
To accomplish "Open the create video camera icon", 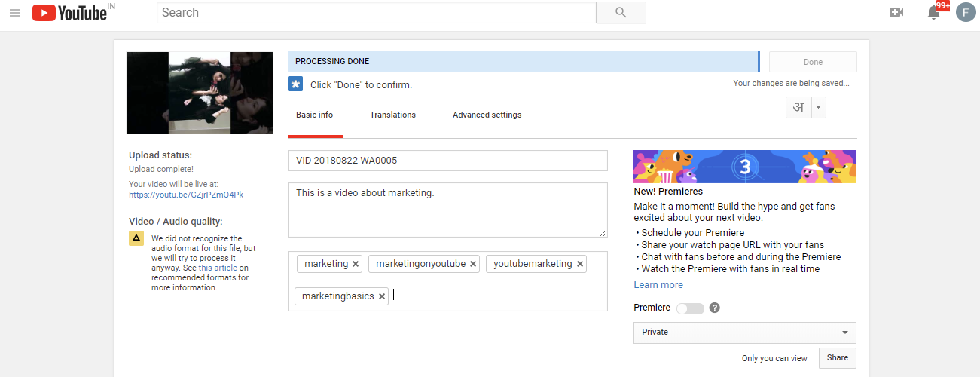I will pyautogui.click(x=896, y=12).
